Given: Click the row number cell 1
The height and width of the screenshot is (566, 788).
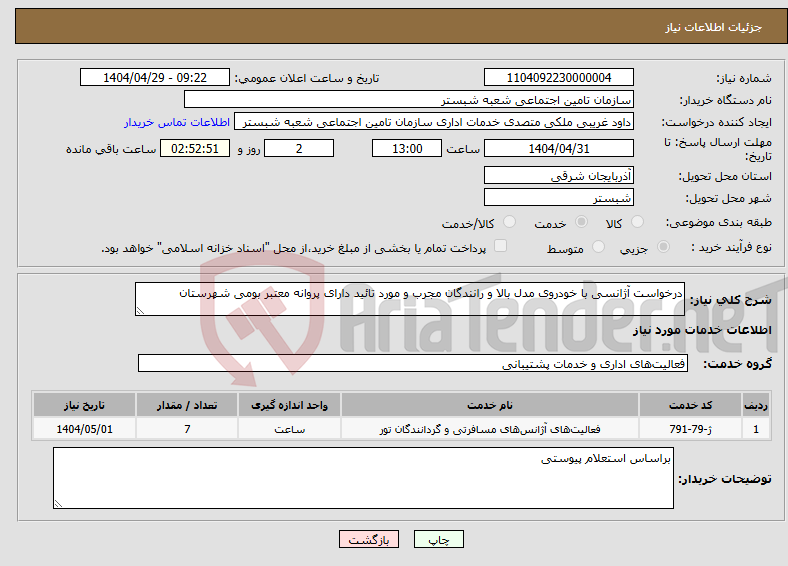Looking at the screenshot, I should [756, 429].
